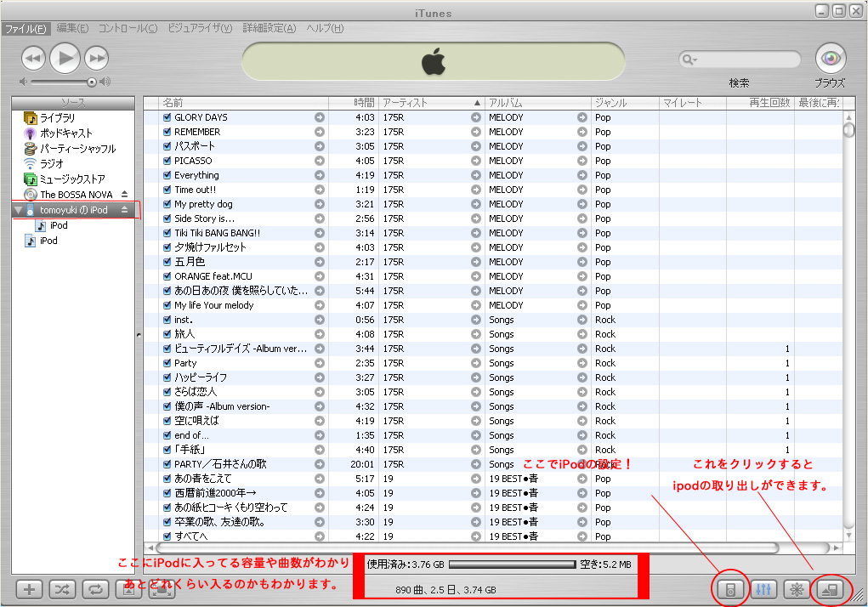Viewport: 868px width, 607px height.
Task: Click the iPod capacity usage bar
Action: [x=513, y=564]
